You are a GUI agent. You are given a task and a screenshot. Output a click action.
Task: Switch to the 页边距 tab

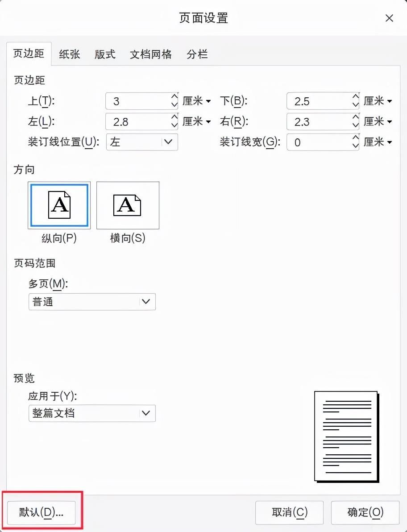(29, 54)
